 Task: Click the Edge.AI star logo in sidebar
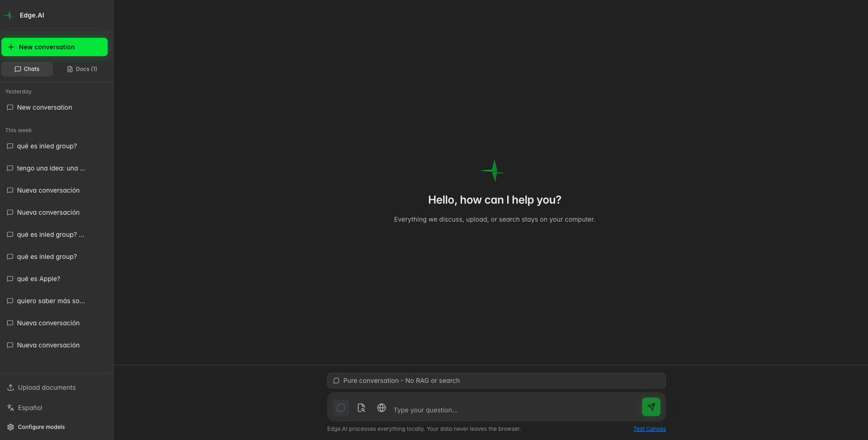(9, 15)
